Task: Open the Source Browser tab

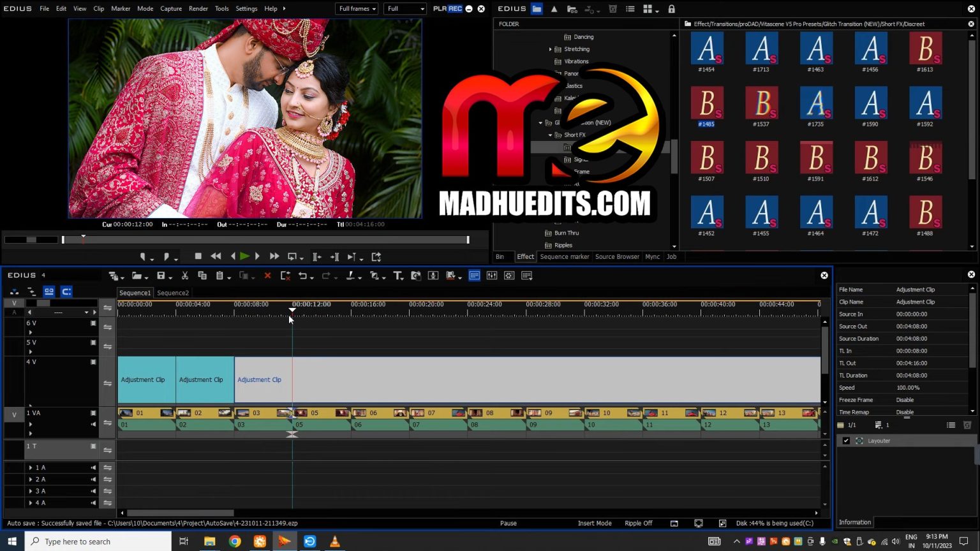Action: [616, 256]
